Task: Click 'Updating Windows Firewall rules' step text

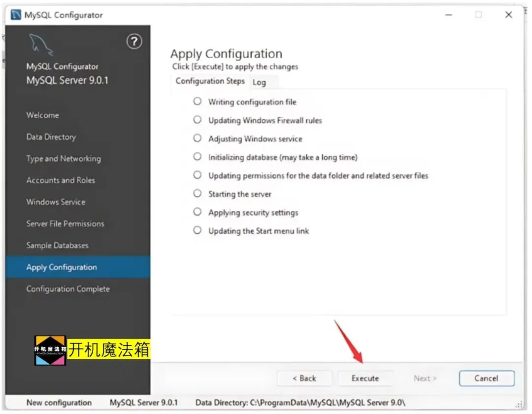Action: pyautogui.click(x=265, y=120)
